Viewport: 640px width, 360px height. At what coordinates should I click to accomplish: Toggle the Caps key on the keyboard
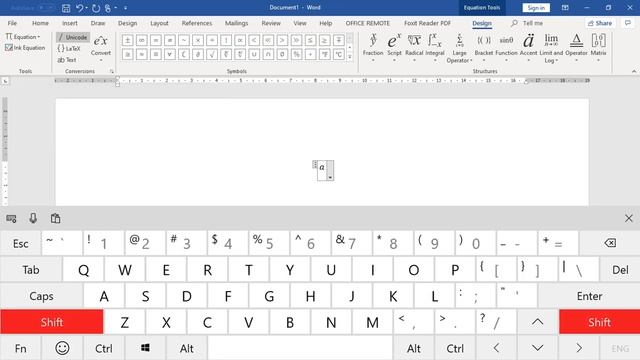41,296
